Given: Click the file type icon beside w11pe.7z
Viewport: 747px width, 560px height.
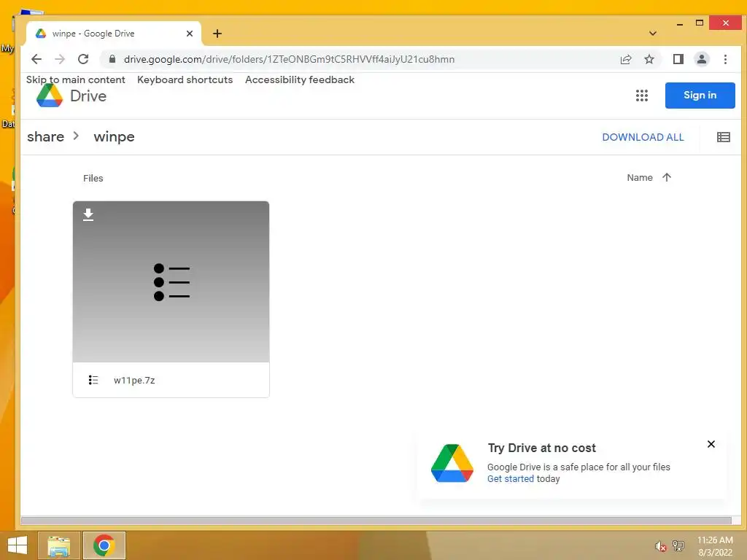Looking at the screenshot, I should coord(93,380).
